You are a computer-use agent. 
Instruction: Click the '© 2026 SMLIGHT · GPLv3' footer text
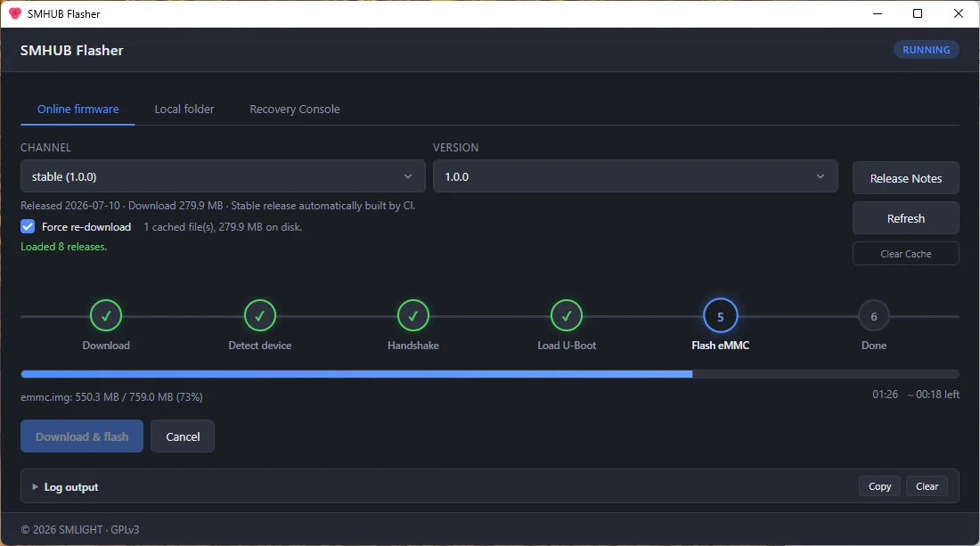coord(80,529)
